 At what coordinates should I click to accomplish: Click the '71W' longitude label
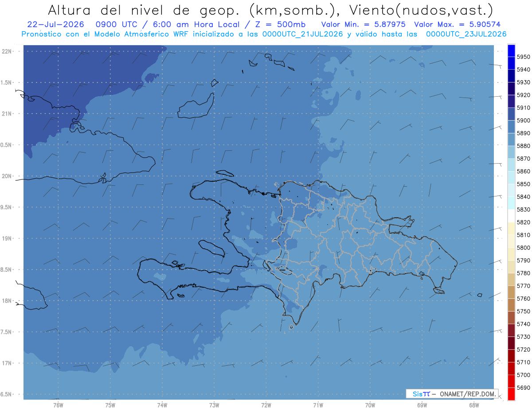tap(318, 405)
